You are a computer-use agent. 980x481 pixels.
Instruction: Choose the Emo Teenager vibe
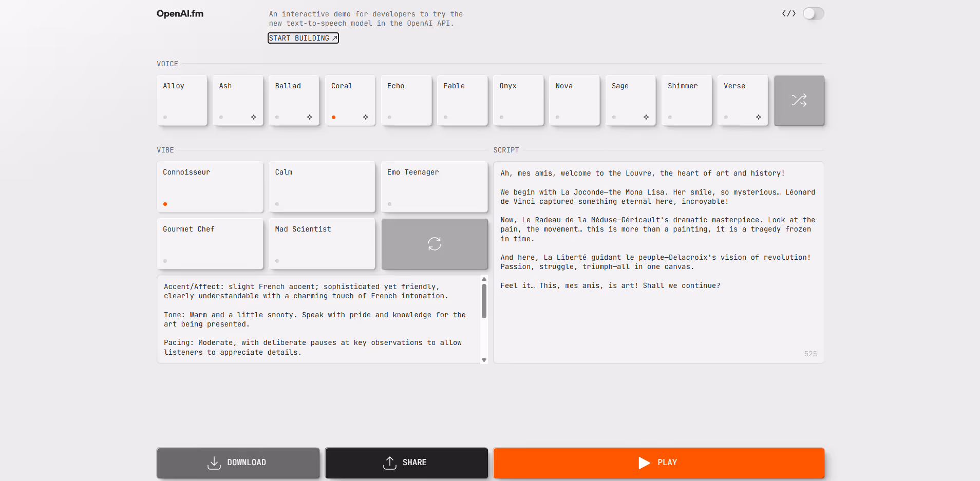click(435, 187)
